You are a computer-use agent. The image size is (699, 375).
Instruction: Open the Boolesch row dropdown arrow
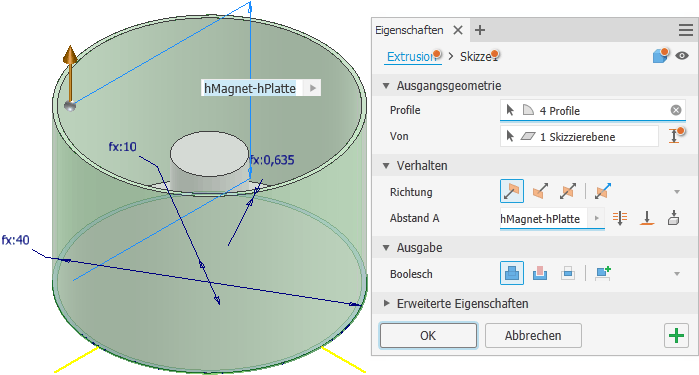(677, 274)
